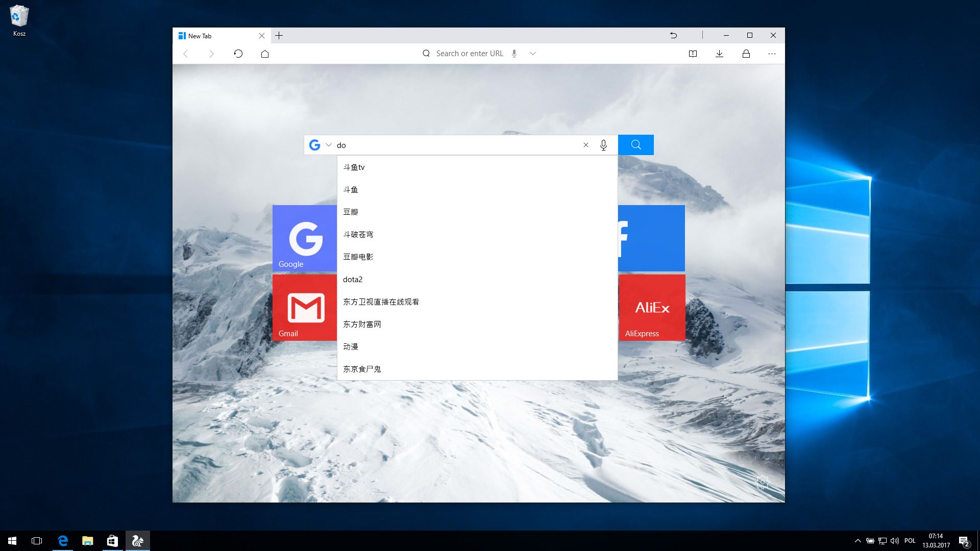Screen dimensions: 980x551
Task: Click the undo closed tab arrow icon
Action: pyautogui.click(x=673, y=35)
